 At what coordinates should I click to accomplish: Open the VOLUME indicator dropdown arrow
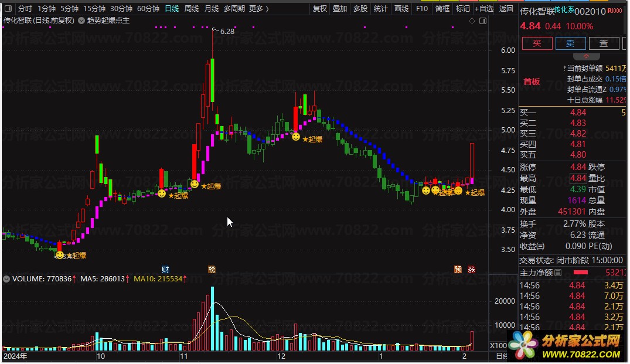6,279
